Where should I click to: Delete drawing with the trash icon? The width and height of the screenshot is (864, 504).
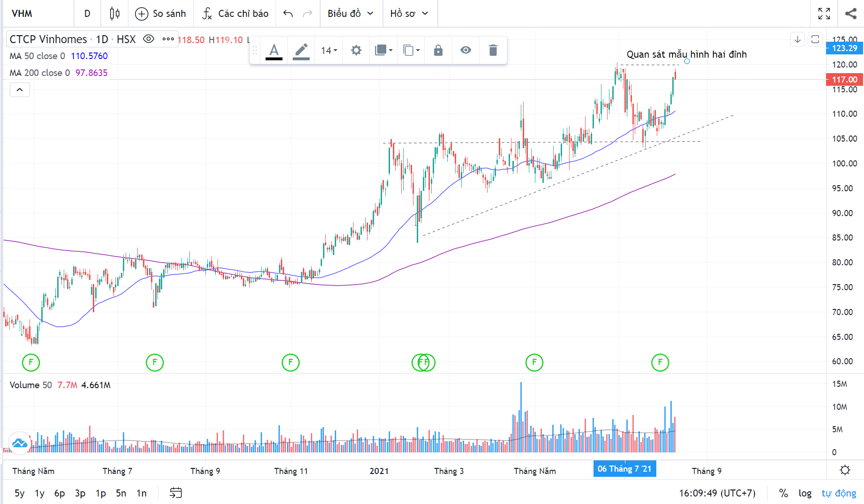(493, 50)
